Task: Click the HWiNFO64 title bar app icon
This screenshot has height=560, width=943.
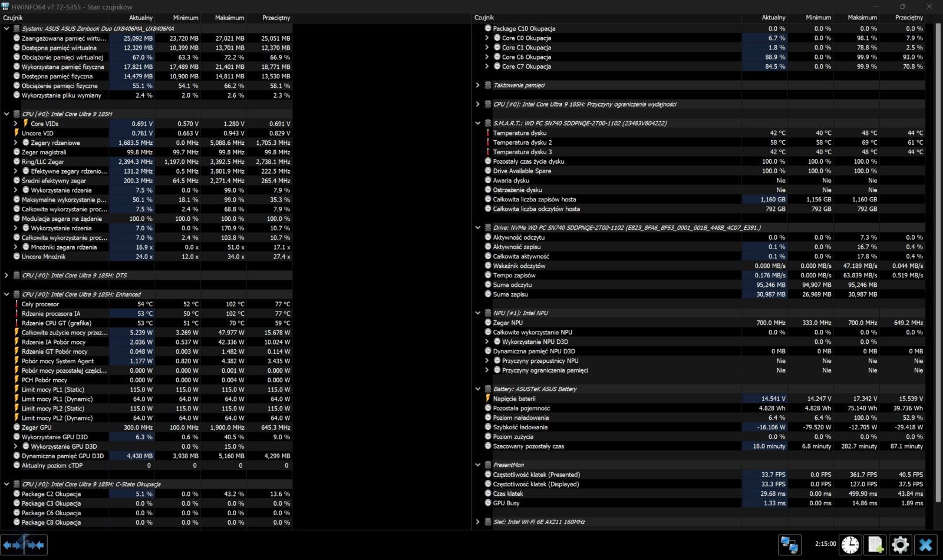Action: click(x=5, y=6)
